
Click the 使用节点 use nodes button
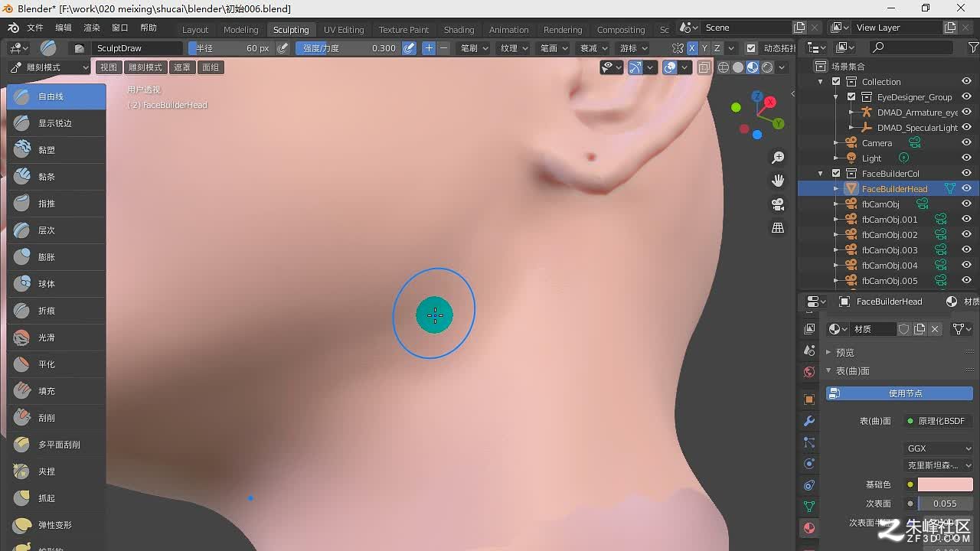point(900,393)
